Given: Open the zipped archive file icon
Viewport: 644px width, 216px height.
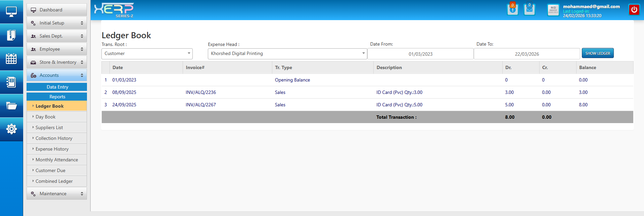Looking at the screenshot, I should 11,35.
